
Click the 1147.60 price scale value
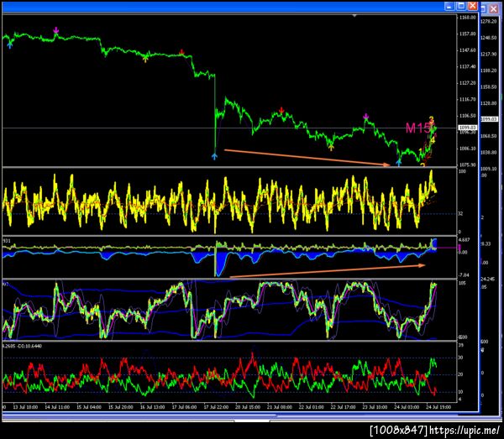(468, 50)
